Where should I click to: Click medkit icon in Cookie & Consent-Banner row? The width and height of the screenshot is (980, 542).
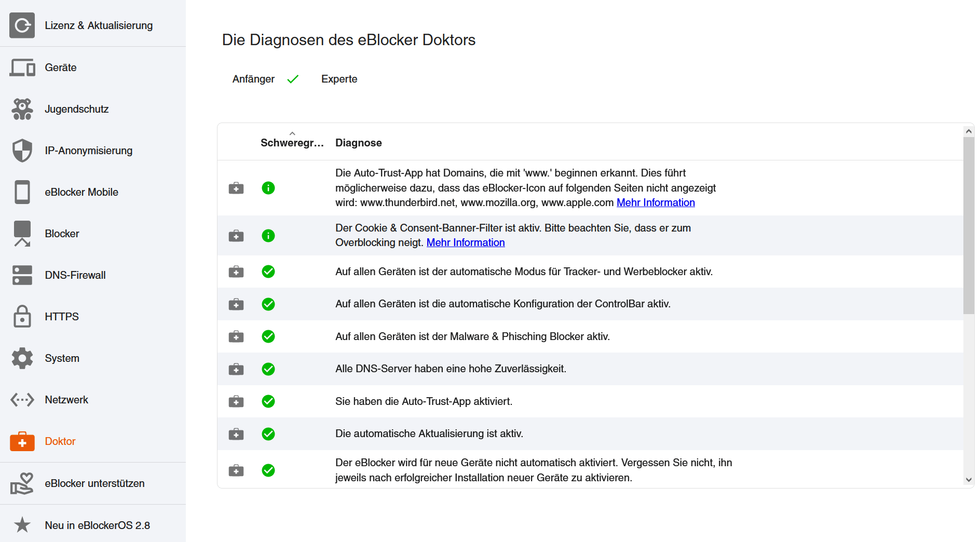coord(236,236)
